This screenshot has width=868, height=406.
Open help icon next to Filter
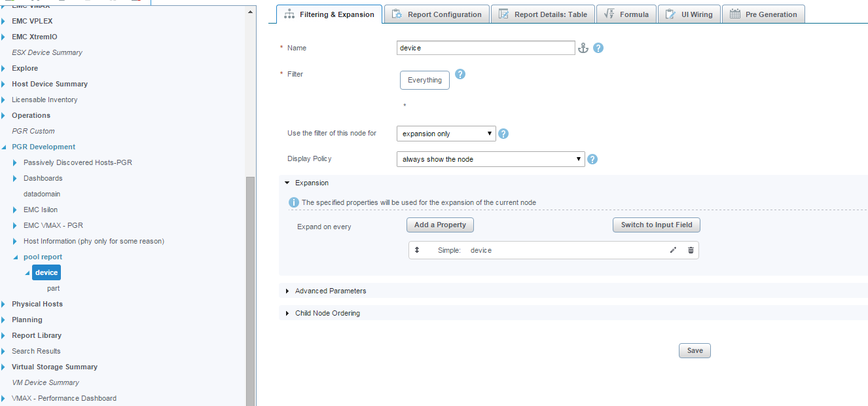pos(460,74)
